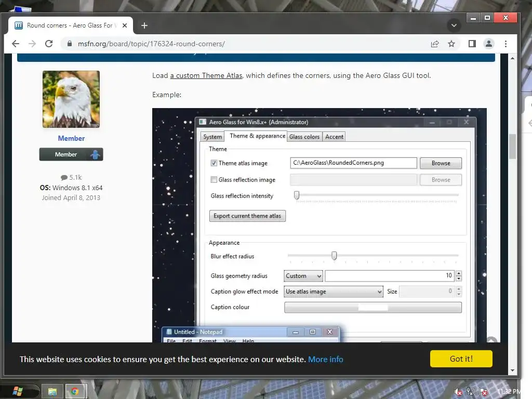Open network tray icon

point(471,392)
